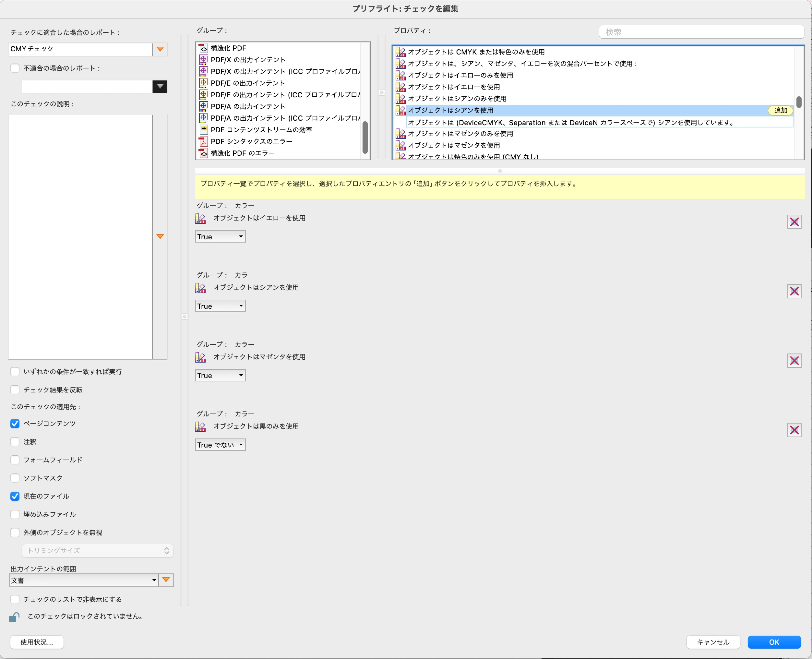This screenshot has height=659, width=812.
Task: Click the 検索 search field
Action: tap(701, 32)
